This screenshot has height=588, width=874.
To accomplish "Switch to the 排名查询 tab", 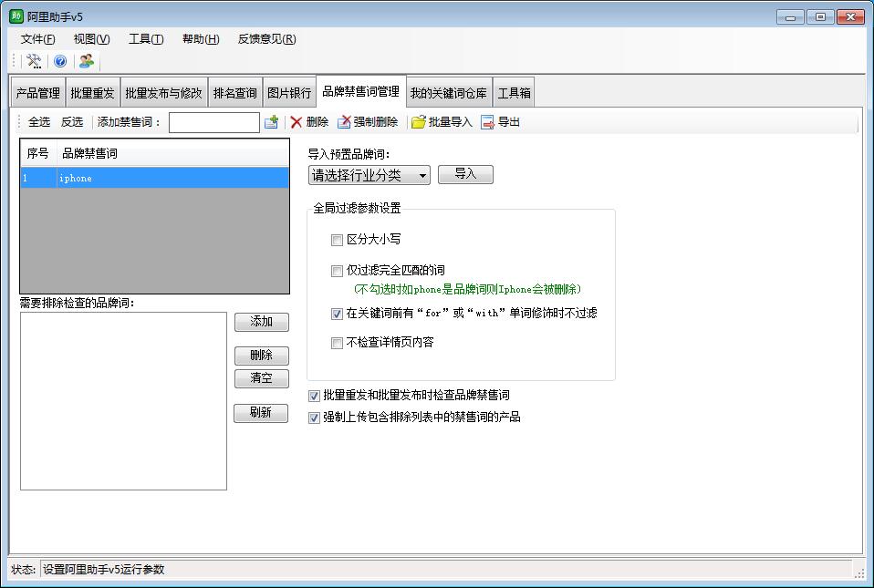I will point(235,92).
